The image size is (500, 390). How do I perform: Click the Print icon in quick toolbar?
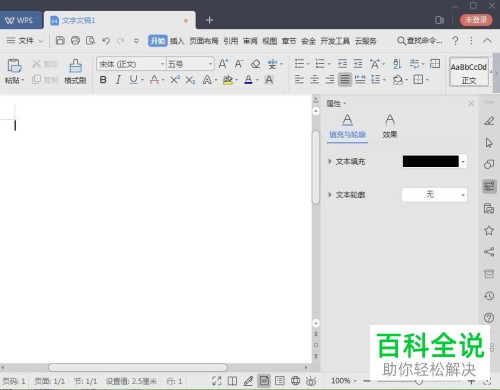pyautogui.click(x=75, y=41)
